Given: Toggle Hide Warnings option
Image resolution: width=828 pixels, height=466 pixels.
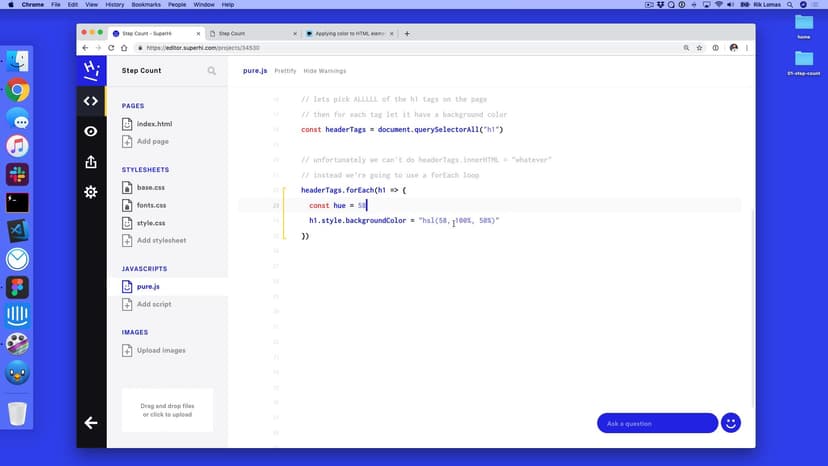Looking at the screenshot, I should coord(324,71).
